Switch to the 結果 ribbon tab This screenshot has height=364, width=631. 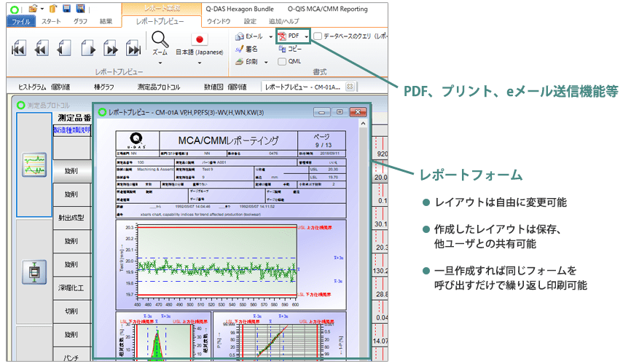[106, 21]
